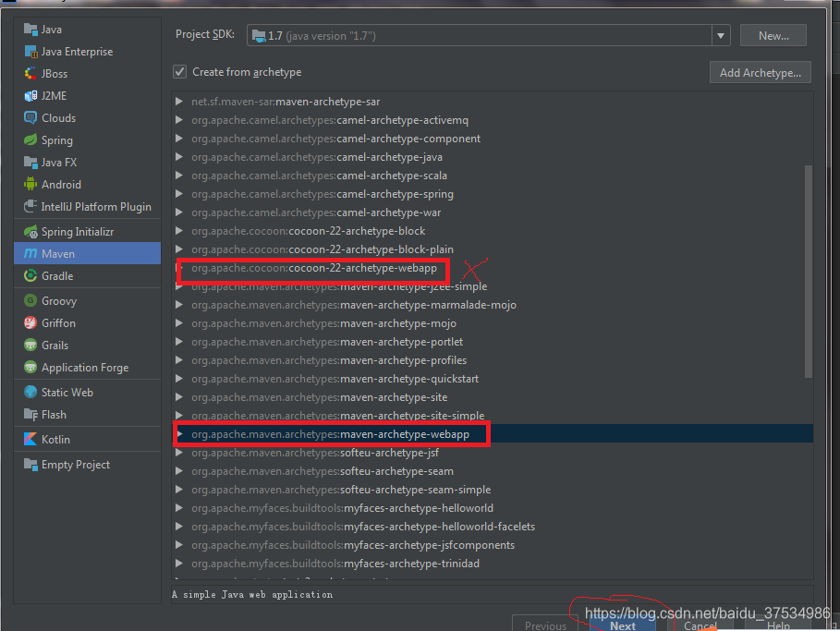Select maven-archetype-mojo row
Image resolution: width=840 pixels, height=631 pixels.
tap(493, 323)
